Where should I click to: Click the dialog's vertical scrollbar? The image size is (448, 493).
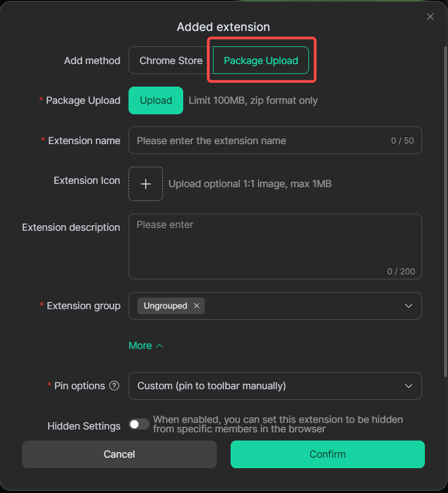tap(445, 210)
